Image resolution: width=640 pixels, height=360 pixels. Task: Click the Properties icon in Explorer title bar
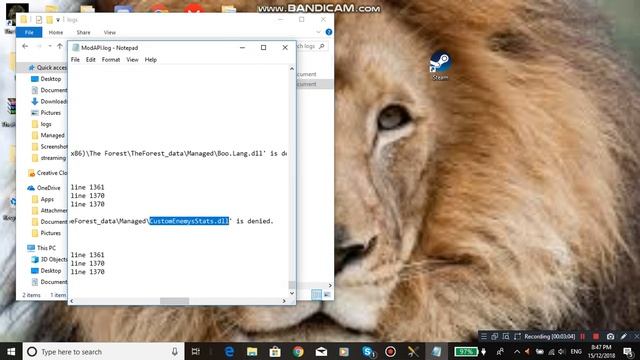point(39,20)
